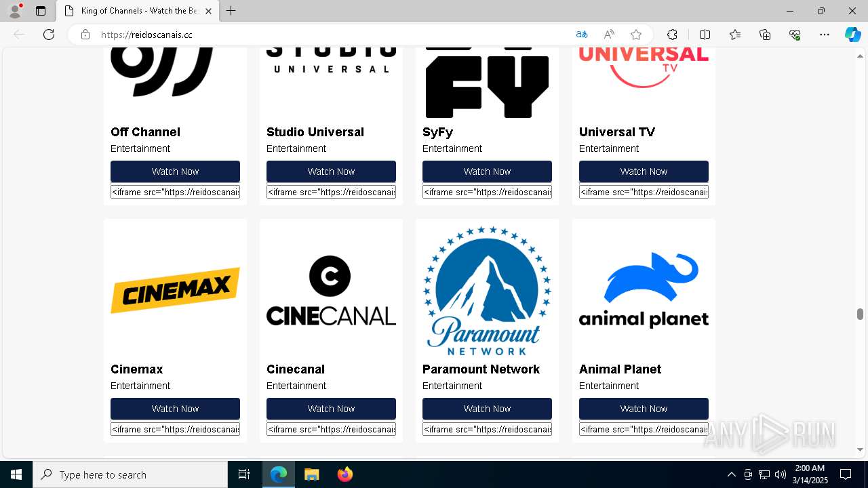Open Browser essentials heart icon
This screenshot has width=868, height=488.
coord(795,35)
